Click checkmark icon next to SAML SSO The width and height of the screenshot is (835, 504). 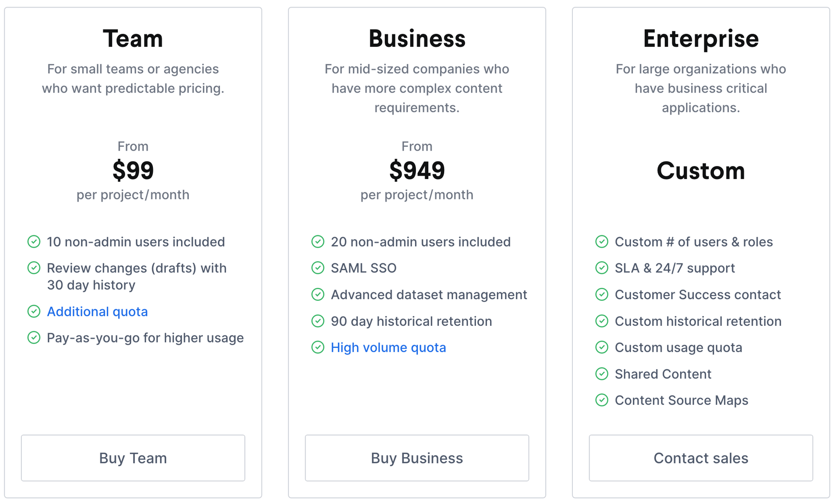[x=318, y=268]
